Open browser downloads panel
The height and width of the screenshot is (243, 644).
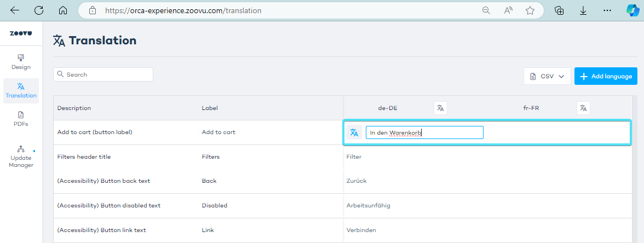[583, 10]
